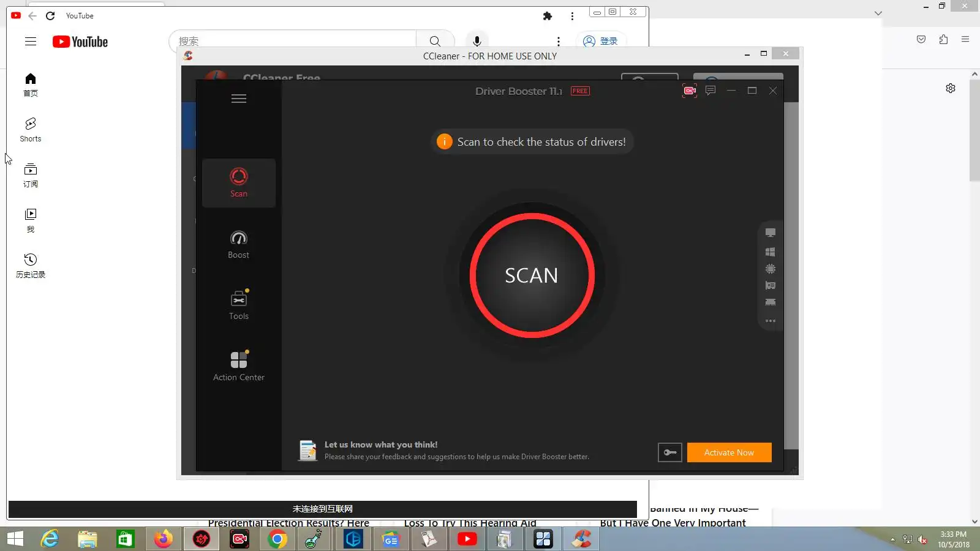Open the Firefox extensions icon

pyautogui.click(x=943, y=39)
